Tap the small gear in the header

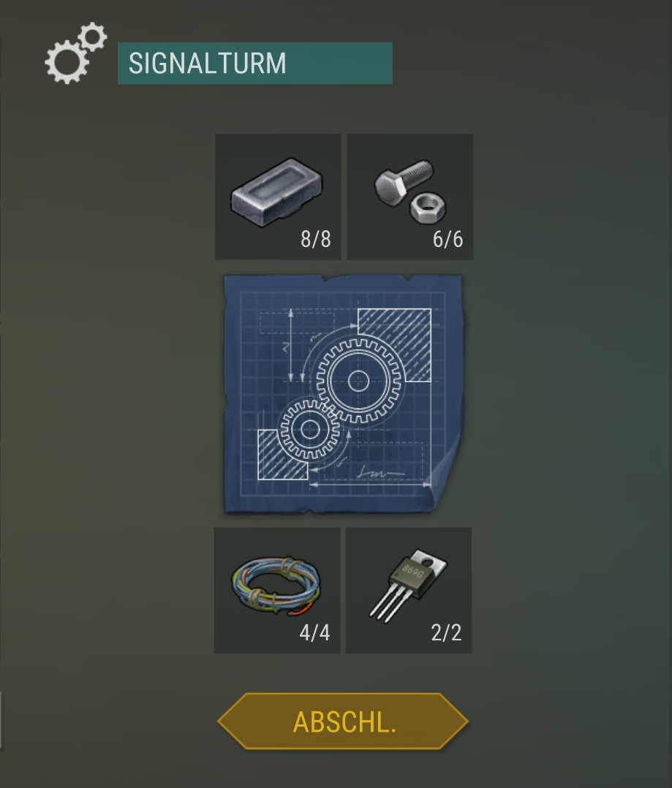tap(92, 37)
